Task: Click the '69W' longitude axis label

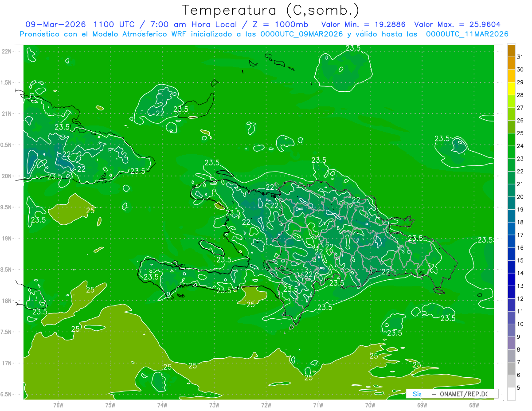Action: click(422, 405)
